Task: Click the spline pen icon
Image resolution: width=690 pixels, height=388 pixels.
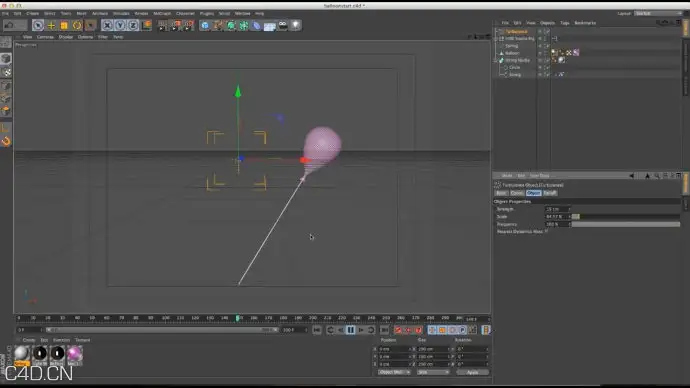Action: (x=218, y=26)
